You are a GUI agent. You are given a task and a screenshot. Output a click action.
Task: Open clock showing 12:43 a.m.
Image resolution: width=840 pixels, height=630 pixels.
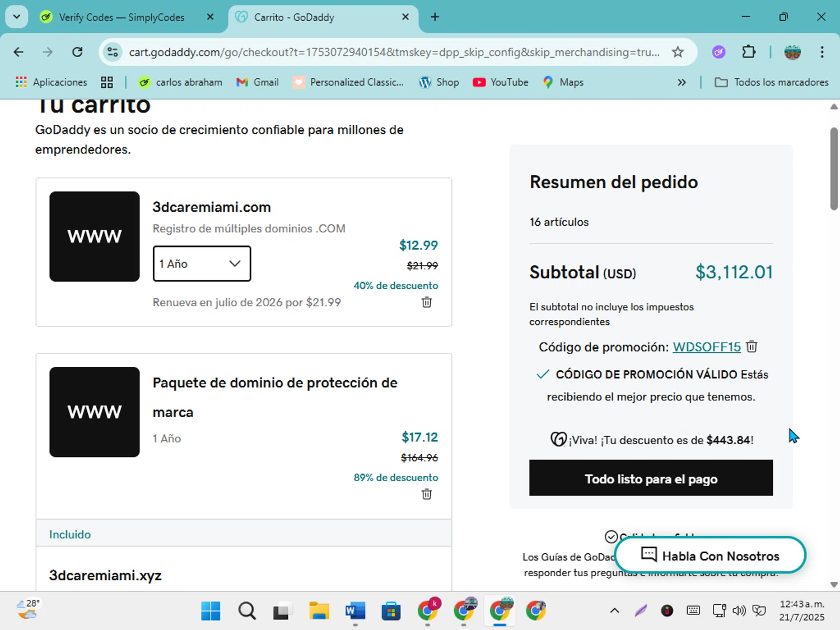(802, 610)
